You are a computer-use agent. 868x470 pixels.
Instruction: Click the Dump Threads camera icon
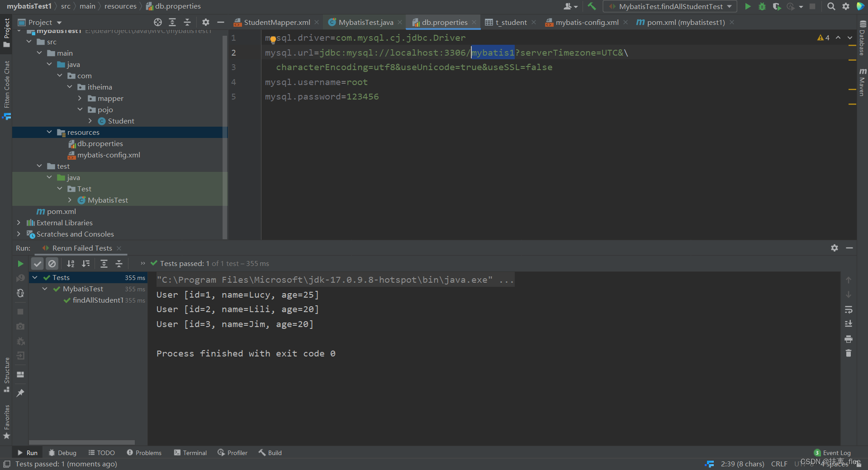click(x=20, y=326)
